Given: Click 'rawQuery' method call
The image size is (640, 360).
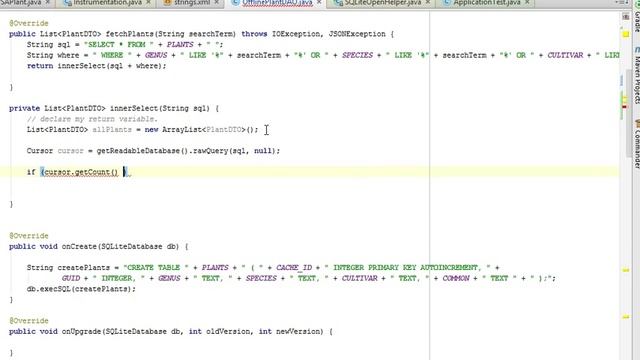Looking at the screenshot, I should pyautogui.click(x=210, y=151).
